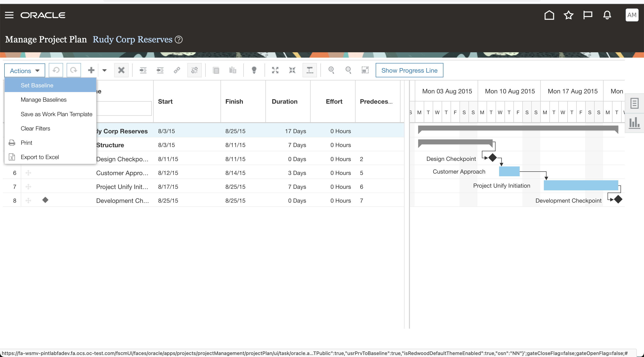Select Set Baseline from the menu
Image resolution: width=644 pixels, height=357 pixels.
[x=37, y=85]
